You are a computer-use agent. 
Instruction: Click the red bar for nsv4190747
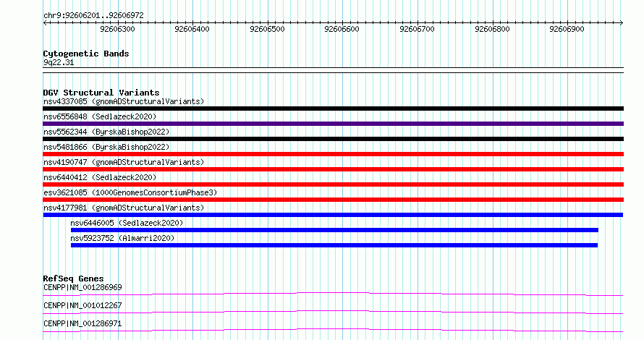tap(333, 169)
